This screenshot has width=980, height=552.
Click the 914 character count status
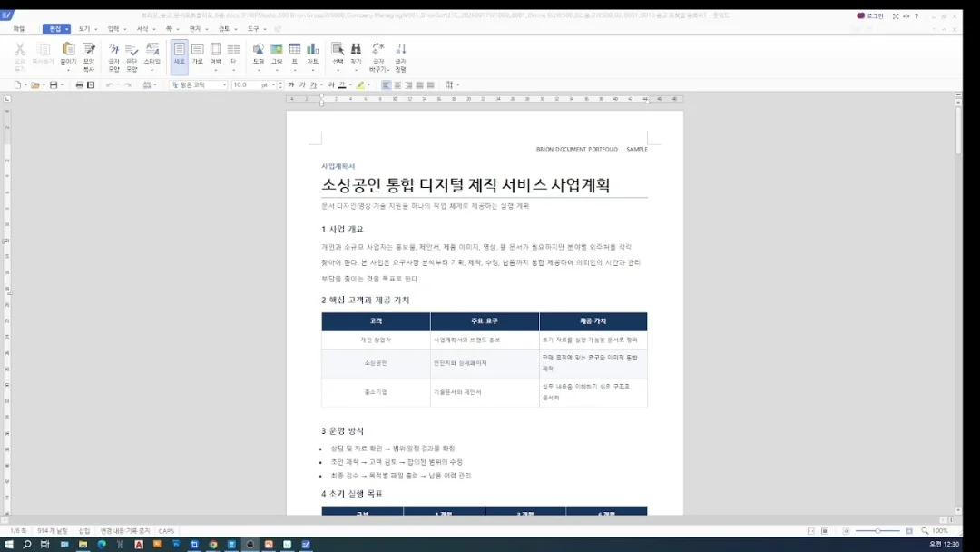click(x=53, y=531)
